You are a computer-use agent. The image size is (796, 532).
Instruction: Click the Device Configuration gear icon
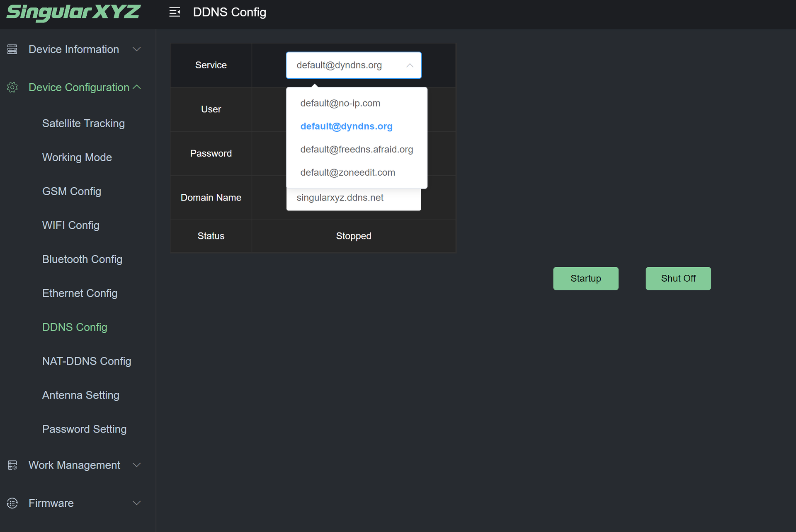coord(12,87)
